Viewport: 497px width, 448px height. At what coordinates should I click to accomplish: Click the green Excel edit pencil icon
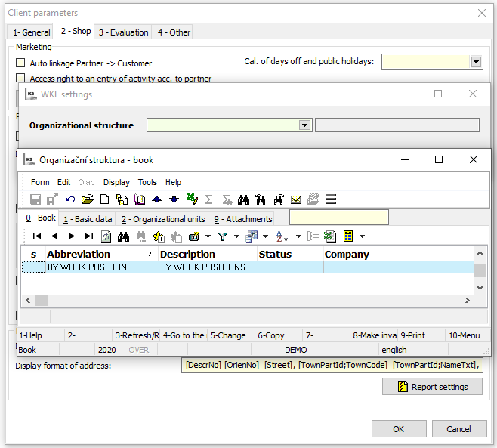[x=192, y=199]
